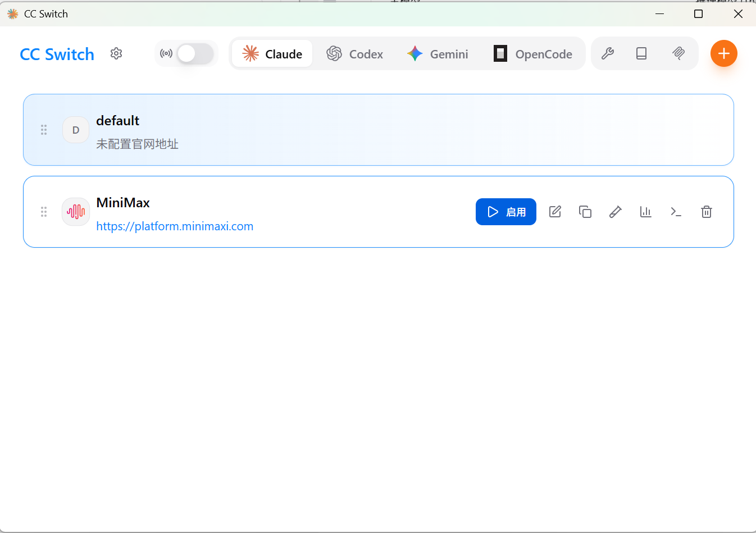Click the MiniMax waveform logo
This screenshot has height=533, width=756.
(x=76, y=212)
